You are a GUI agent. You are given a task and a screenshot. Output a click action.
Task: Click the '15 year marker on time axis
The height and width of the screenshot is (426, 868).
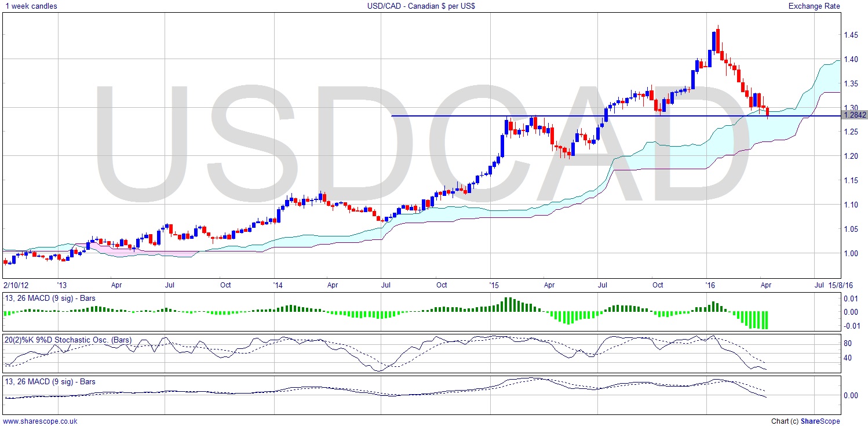tap(494, 285)
